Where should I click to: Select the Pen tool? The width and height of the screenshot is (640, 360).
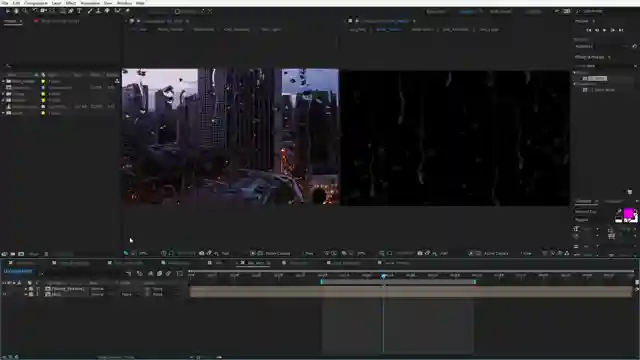tap(71, 11)
